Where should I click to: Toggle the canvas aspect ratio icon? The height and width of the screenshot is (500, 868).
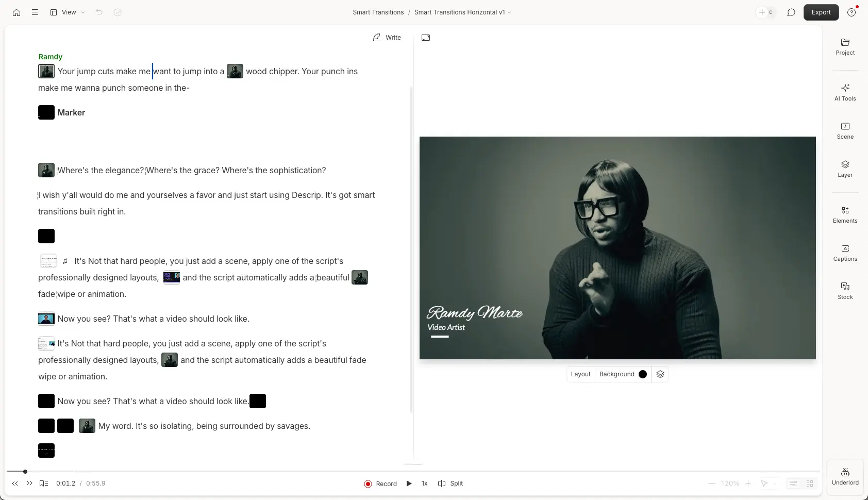click(426, 38)
